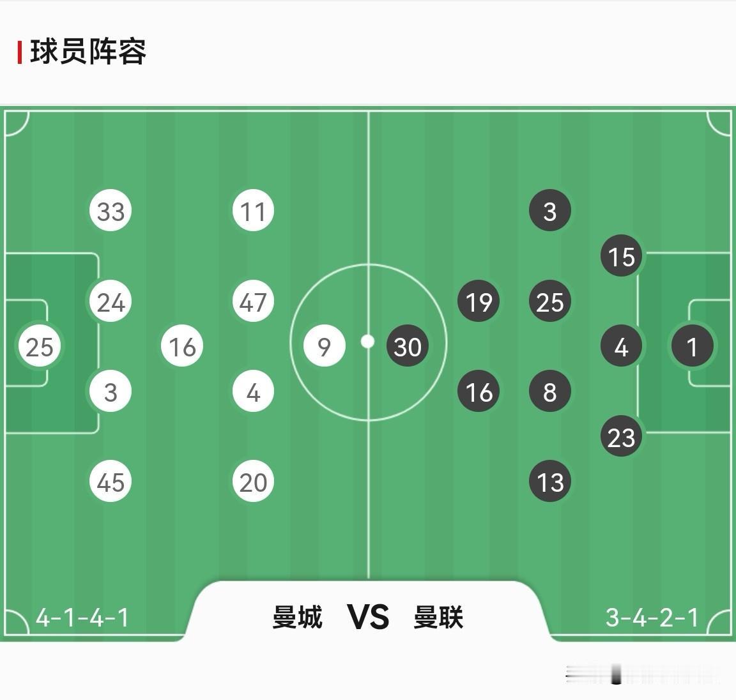The width and height of the screenshot is (736, 700).
Task: Open the 球员阵容 section heading
Action: pos(88,52)
